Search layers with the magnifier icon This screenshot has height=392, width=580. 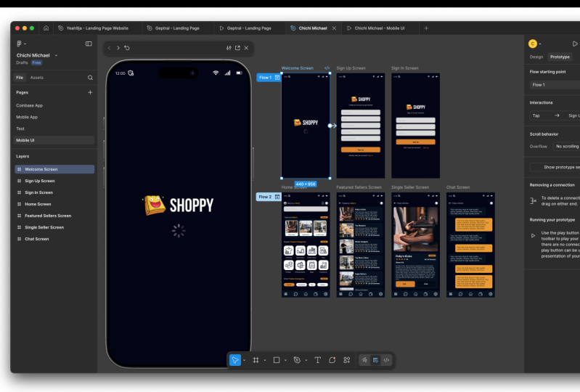90,78
